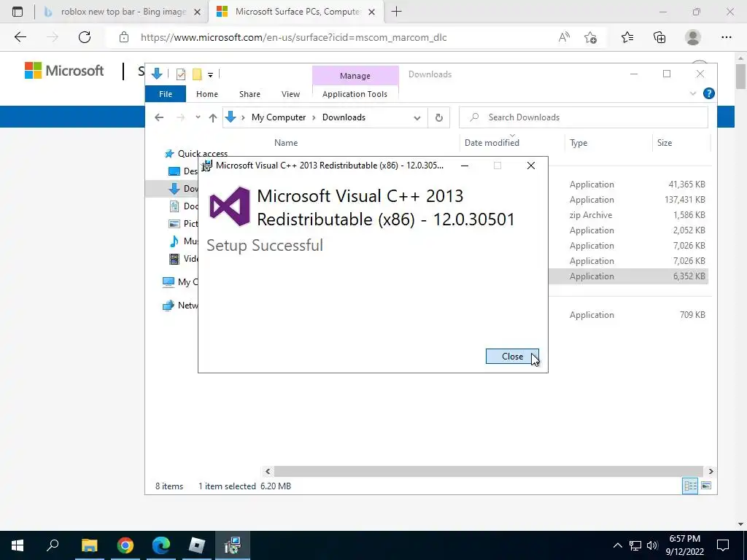
Task: Switch Explorer to large icons view
Action: (x=706, y=486)
